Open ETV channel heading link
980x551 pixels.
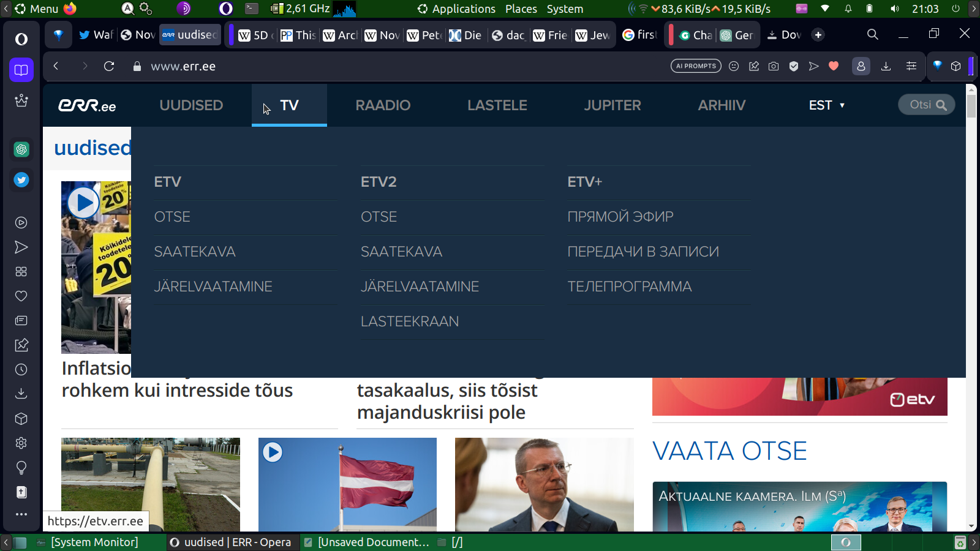pos(167,182)
